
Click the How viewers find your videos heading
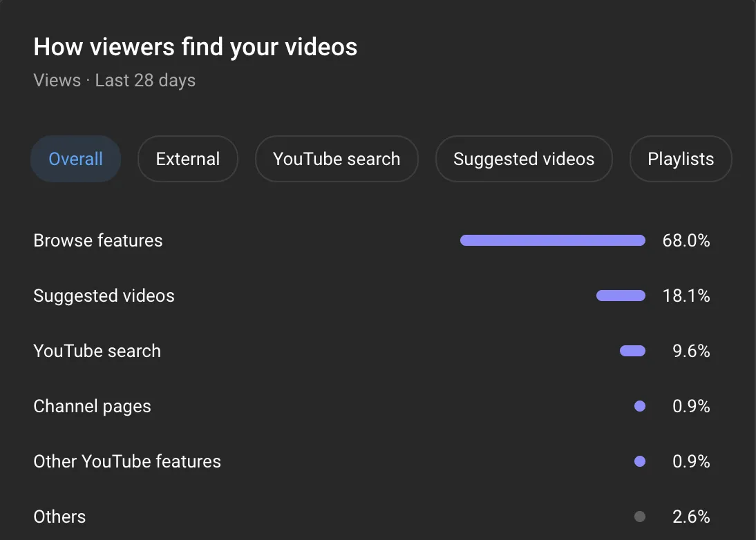(196, 47)
